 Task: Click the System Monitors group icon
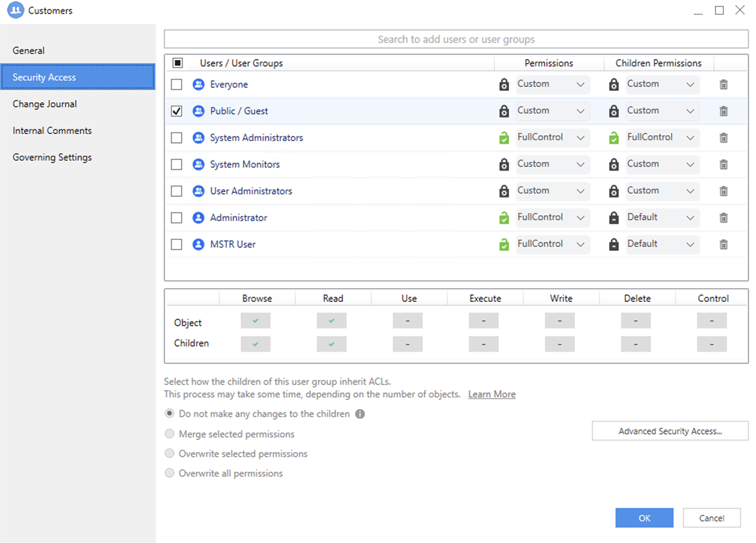tap(199, 165)
